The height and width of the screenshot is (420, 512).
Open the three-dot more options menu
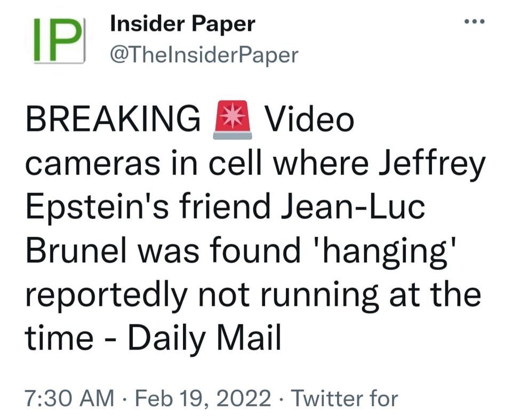point(474,22)
